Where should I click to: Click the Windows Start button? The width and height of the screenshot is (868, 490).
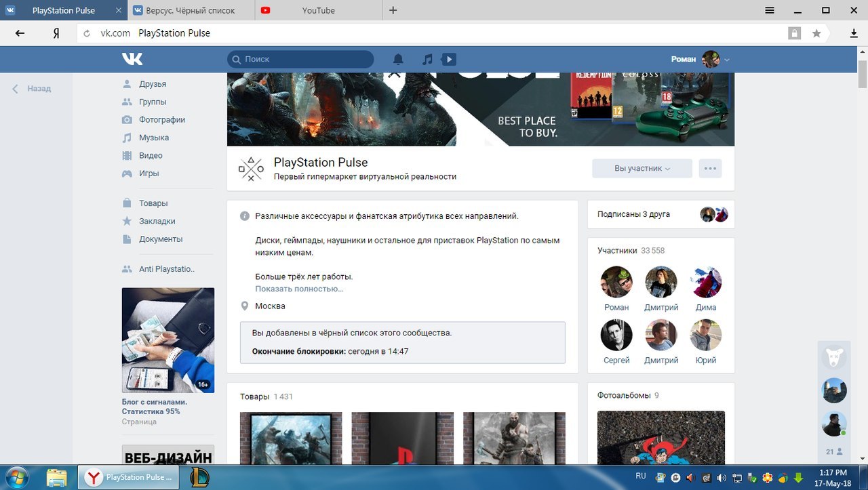click(x=15, y=478)
